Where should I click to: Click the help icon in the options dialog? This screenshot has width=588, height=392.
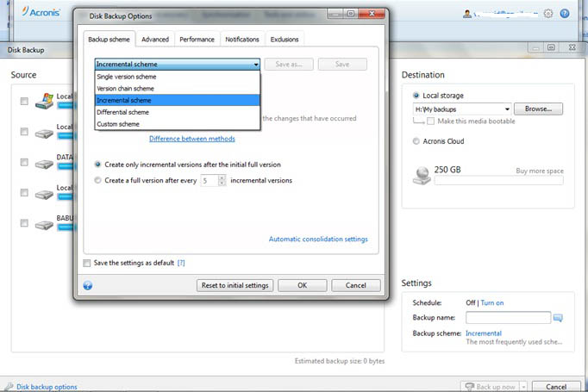pyautogui.click(x=88, y=285)
